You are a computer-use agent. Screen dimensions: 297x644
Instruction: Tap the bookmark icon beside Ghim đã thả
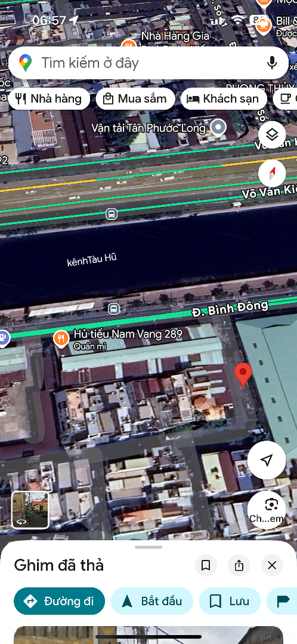pyautogui.click(x=206, y=565)
